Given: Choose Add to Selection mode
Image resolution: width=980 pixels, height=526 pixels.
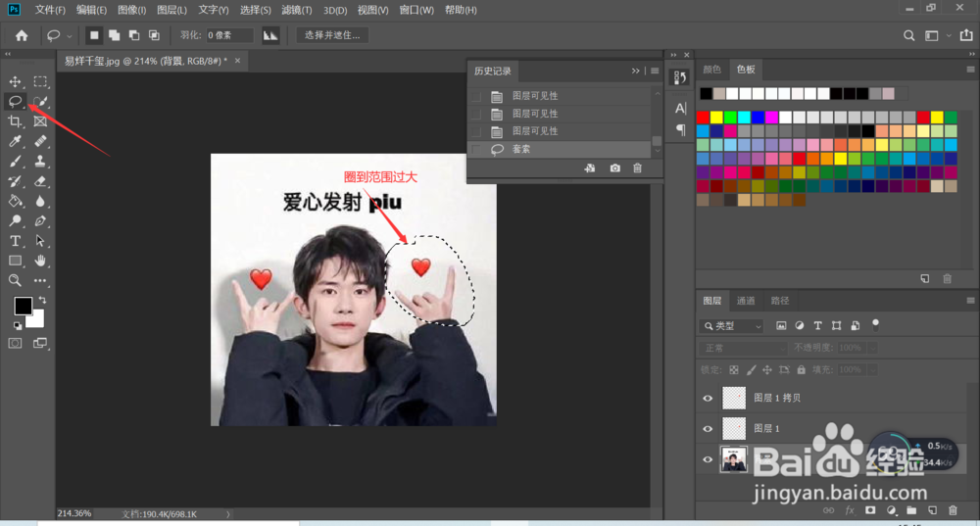Looking at the screenshot, I should 115,35.
